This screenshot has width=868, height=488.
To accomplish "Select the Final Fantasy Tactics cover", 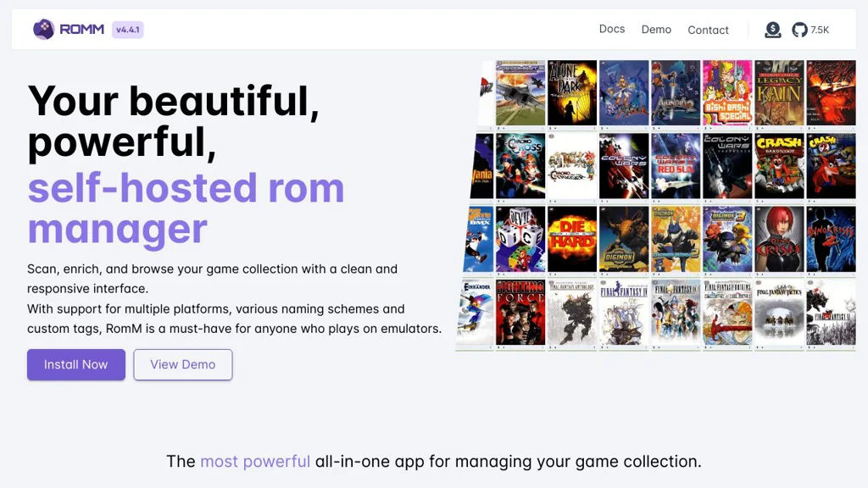I will pos(779,312).
